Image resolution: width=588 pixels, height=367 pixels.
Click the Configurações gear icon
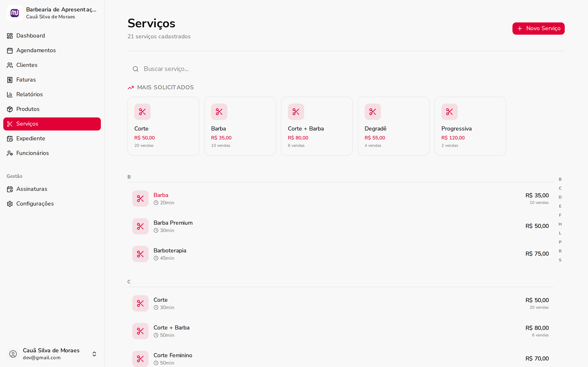[x=10, y=204]
